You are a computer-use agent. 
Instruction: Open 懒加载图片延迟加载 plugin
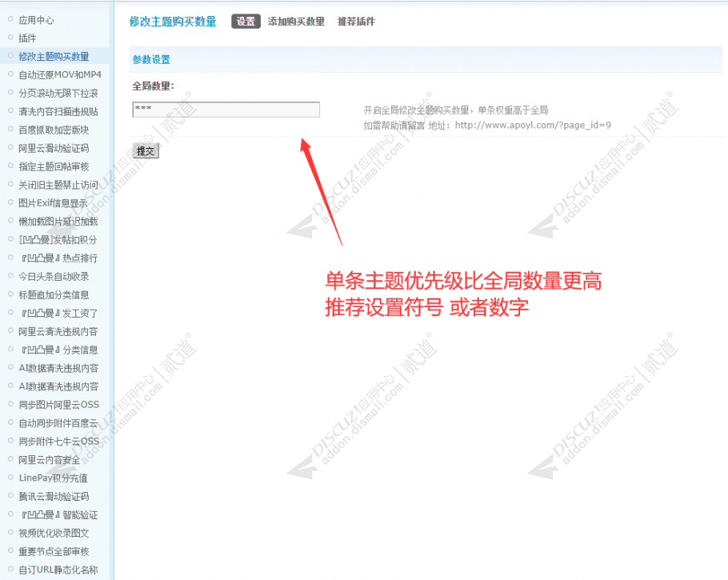tap(58, 222)
